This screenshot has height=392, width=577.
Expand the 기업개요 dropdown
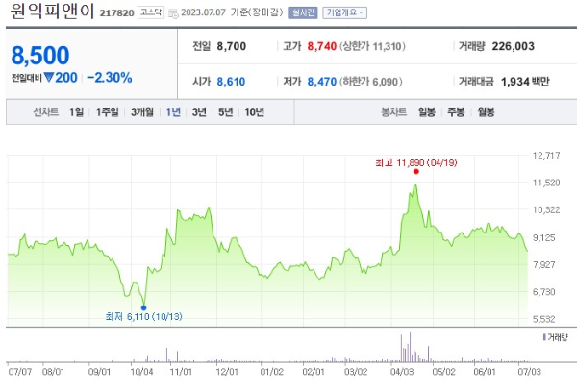tap(344, 12)
